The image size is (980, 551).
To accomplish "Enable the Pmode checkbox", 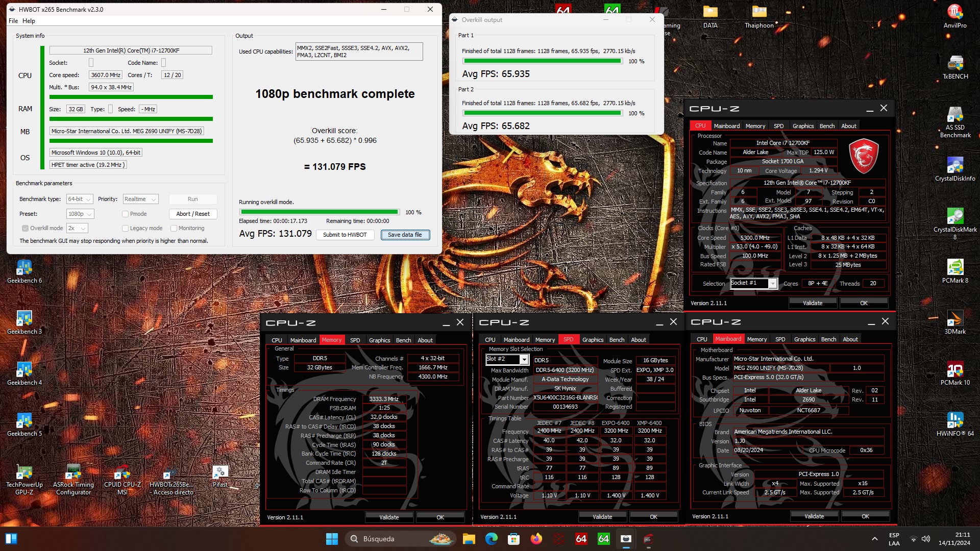I will point(125,214).
